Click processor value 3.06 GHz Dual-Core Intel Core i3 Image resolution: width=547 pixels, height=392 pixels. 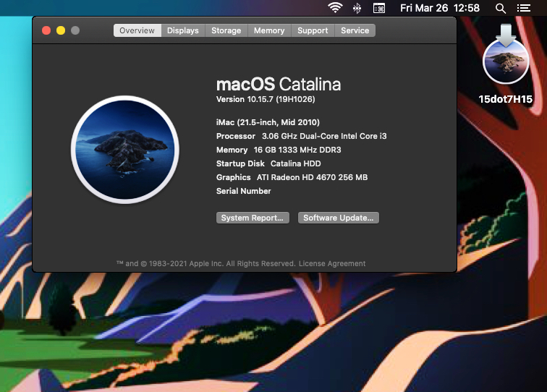click(324, 136)
